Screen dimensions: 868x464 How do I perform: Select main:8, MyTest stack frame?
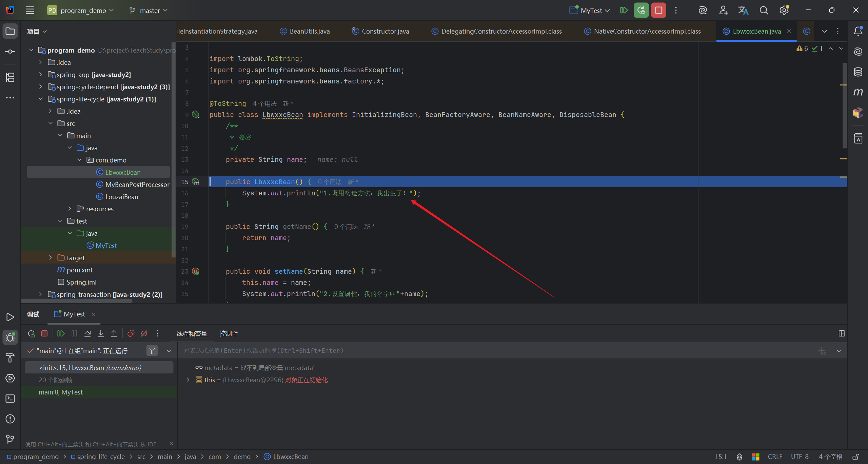tap(61, 392)
